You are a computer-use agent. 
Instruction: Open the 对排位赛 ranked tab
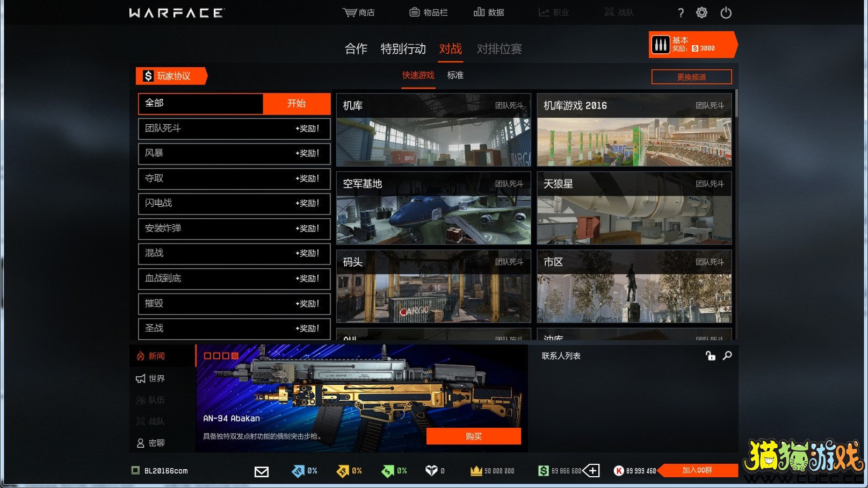(x=499, y=49)
